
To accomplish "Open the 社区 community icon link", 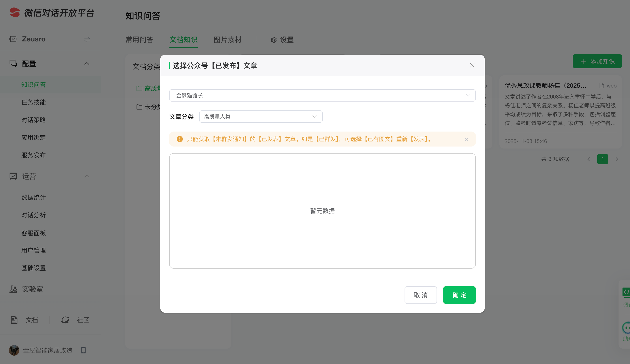I will point(65,320).
